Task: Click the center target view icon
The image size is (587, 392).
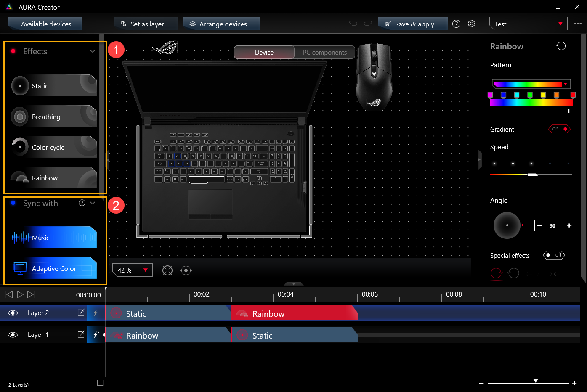Action: (186, 270)
